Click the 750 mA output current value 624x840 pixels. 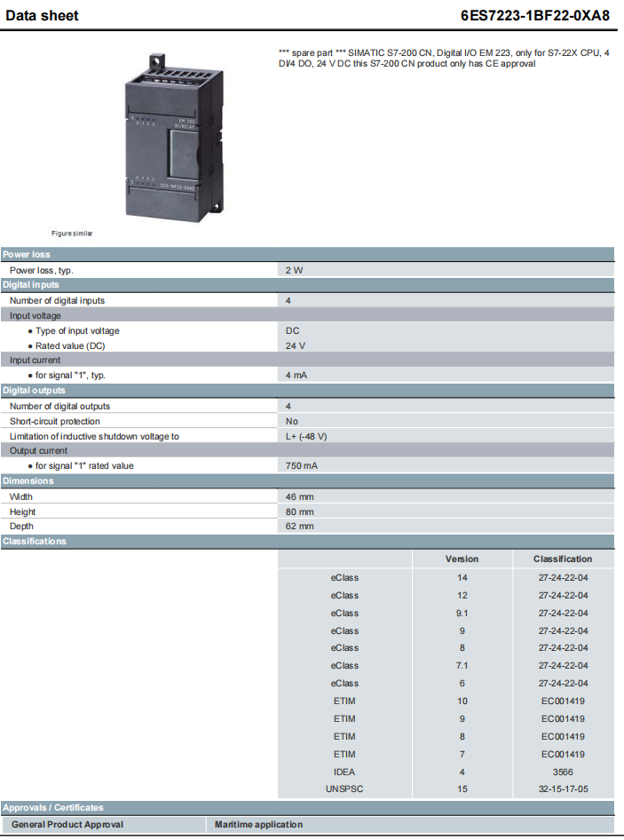[x=302, y=465]
